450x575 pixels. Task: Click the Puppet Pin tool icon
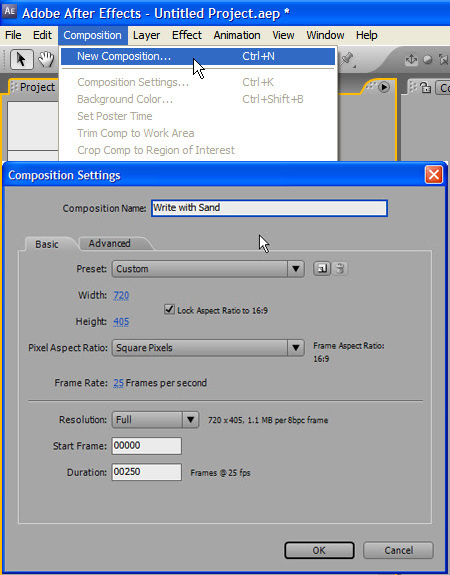[347, 59]
